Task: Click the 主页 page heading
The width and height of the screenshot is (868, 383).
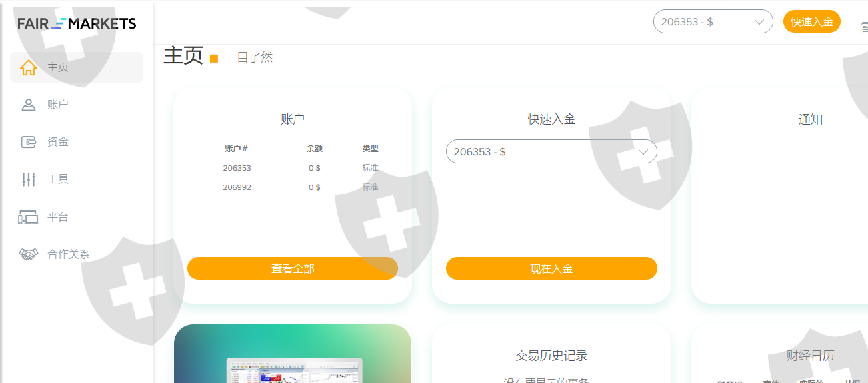Action: (x=183, y=55)
